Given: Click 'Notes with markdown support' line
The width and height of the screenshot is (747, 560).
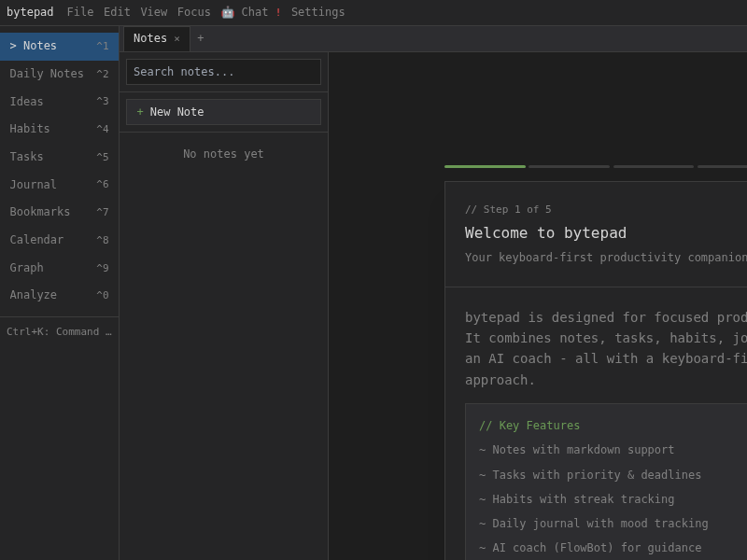Looking at the screenshot, I should [x=576, y=450].
